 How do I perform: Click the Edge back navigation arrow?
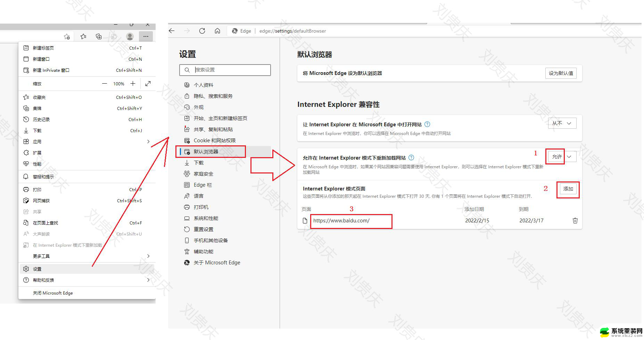[x=172, y=31]
